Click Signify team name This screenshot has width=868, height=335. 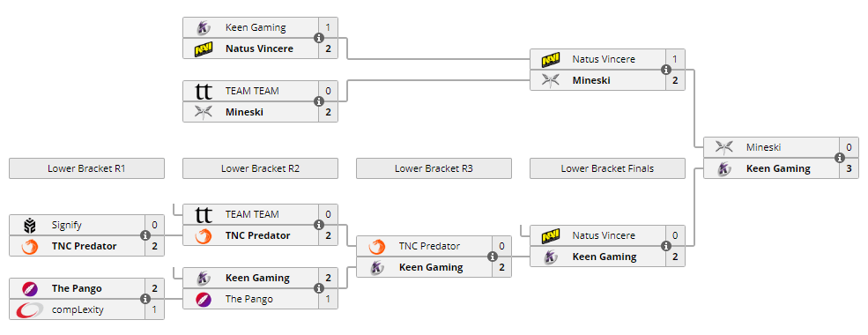click(67, 226)
